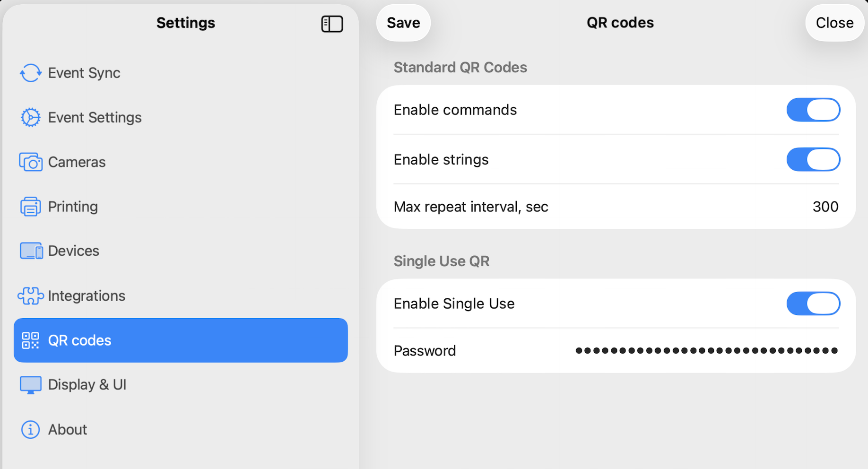Click the Cameras icon in sidebar
Viewport: 868px width, 469px height.
(x=31, y=162)
